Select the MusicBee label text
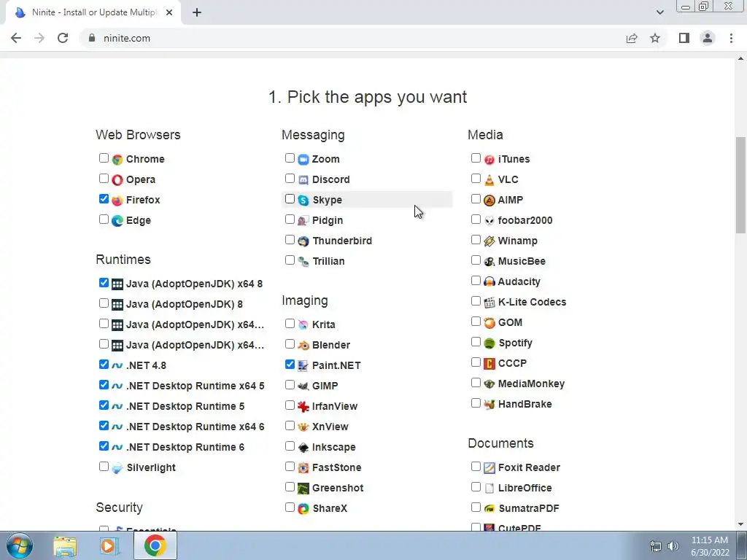The image size is (747, 560). pos(522,262)
